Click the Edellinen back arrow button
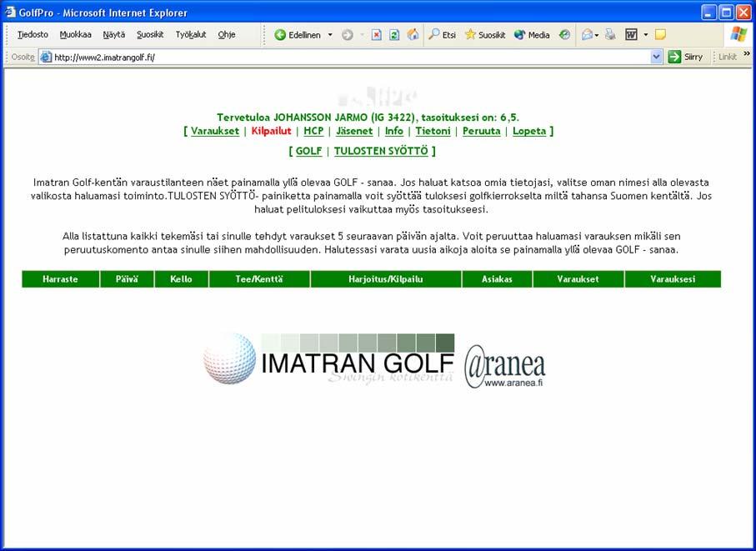 click(x=298, y=35)
